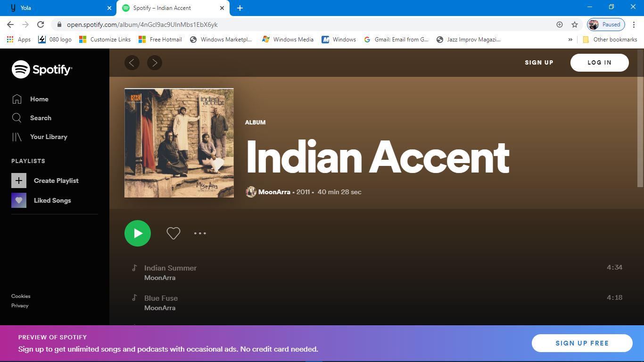Bookmark this page with the star

[x=574, y=25]
